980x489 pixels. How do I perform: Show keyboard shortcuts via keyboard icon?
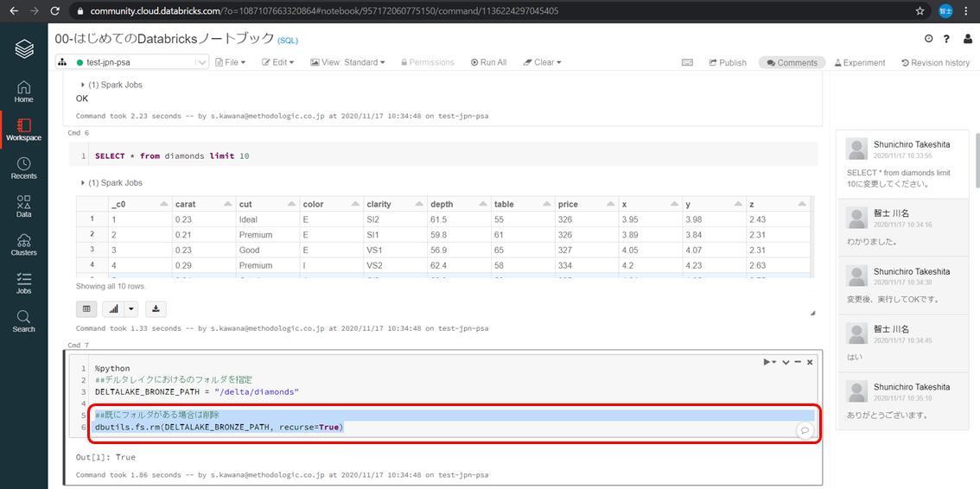tap(688, 62)
